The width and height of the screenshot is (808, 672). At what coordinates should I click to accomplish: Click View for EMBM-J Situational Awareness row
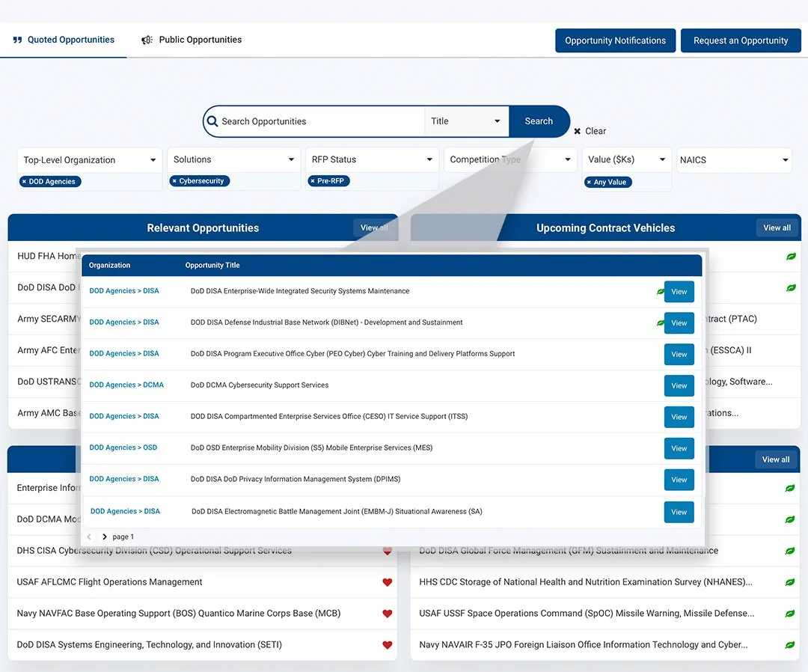[679, 513]
